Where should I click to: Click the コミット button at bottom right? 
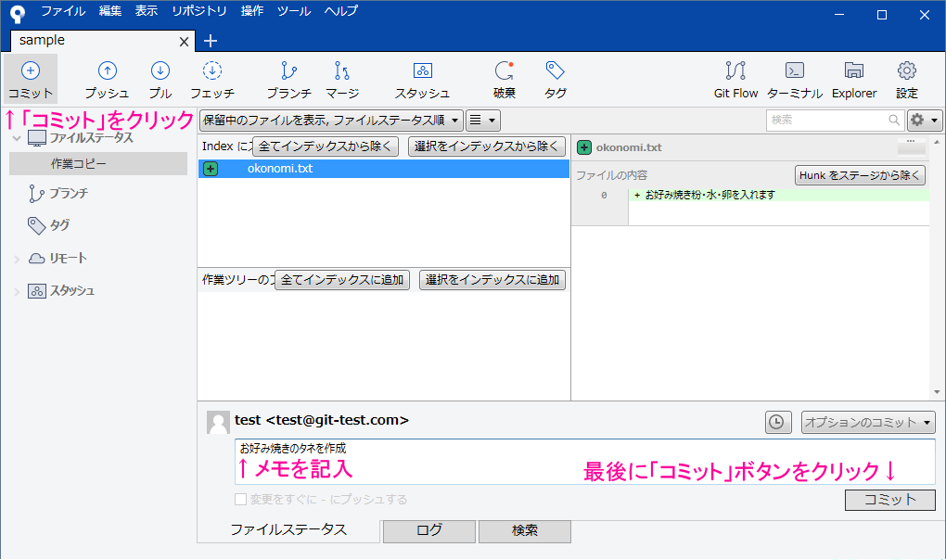point(888,500)
